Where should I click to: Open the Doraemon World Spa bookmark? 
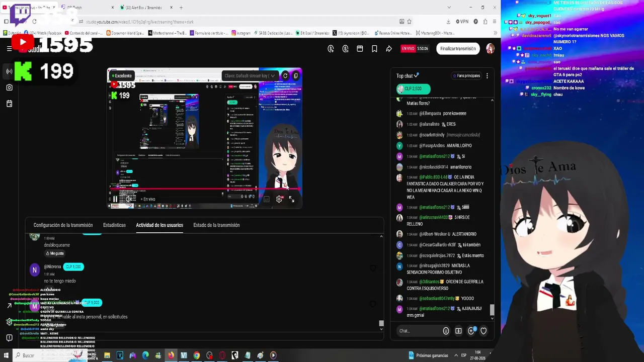tap(126, 33)
